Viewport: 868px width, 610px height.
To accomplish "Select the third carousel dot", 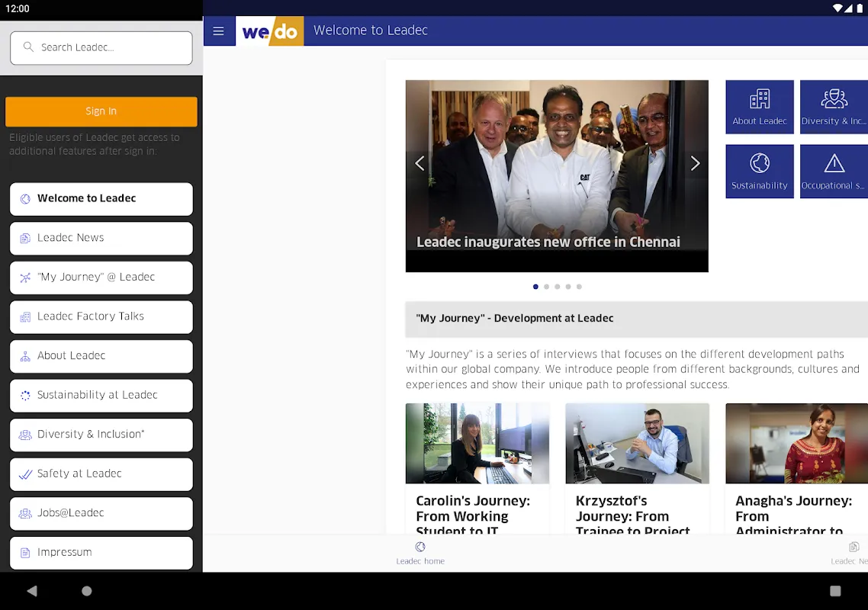I will [x=558, y=287].
